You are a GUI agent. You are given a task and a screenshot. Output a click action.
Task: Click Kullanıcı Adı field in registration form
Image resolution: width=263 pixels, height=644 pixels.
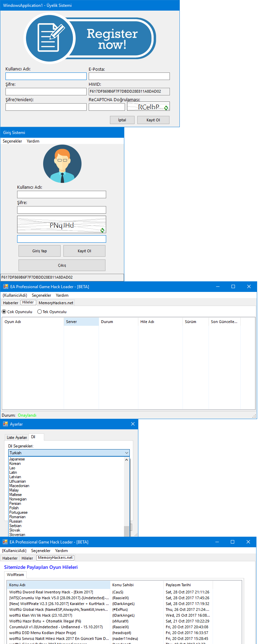(x=46, y=76)
